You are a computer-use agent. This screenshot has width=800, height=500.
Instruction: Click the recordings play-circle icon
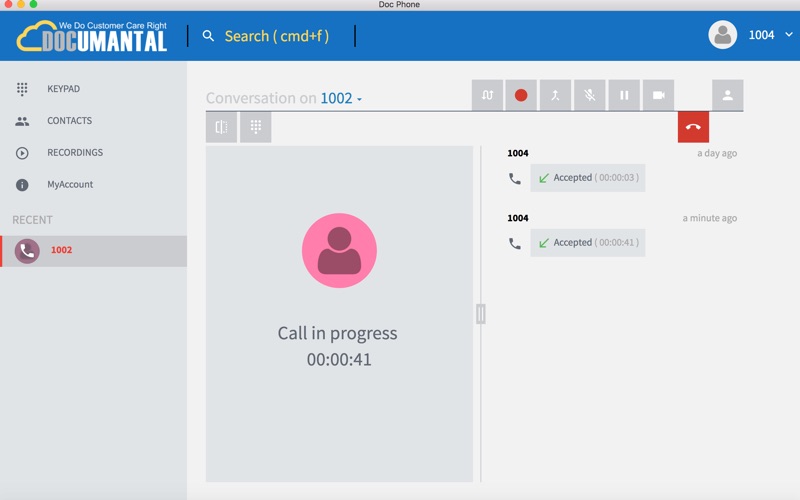tap(22, 153)
